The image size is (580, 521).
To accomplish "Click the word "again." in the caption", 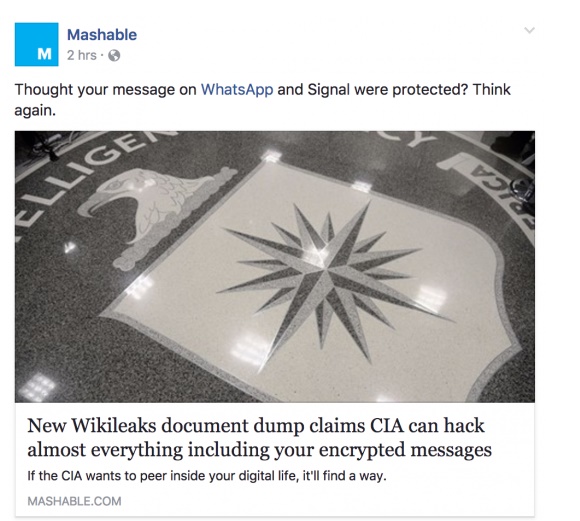I will click(35, 111).
